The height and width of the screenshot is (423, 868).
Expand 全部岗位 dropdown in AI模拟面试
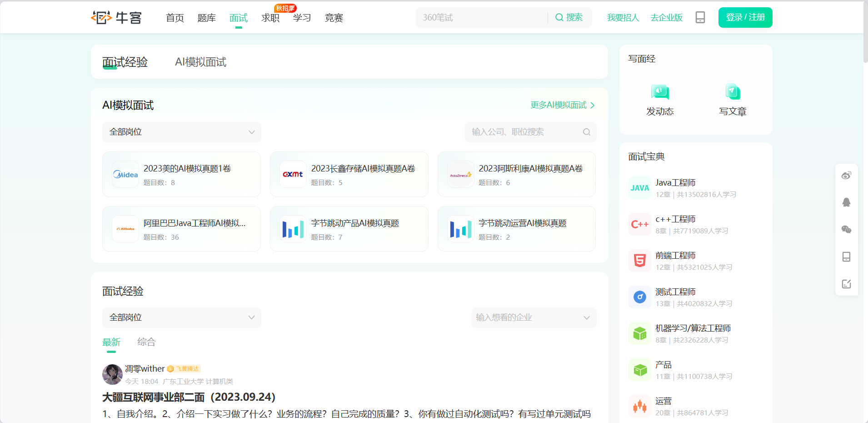(x=182, y=132)
